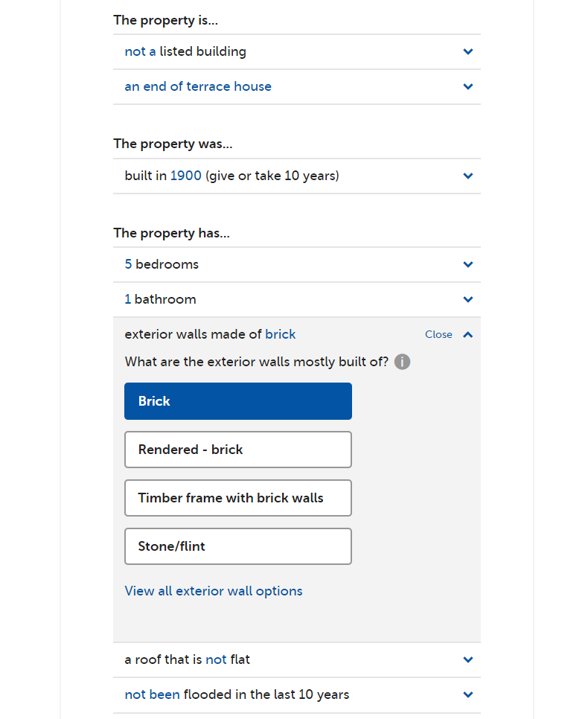Click up chevron beside Close
588x719 pixels.
click(x=468, y=334)
